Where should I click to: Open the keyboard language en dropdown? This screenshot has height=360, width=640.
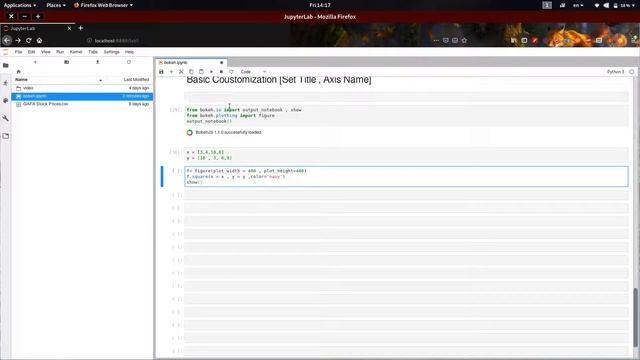[578, 5]
